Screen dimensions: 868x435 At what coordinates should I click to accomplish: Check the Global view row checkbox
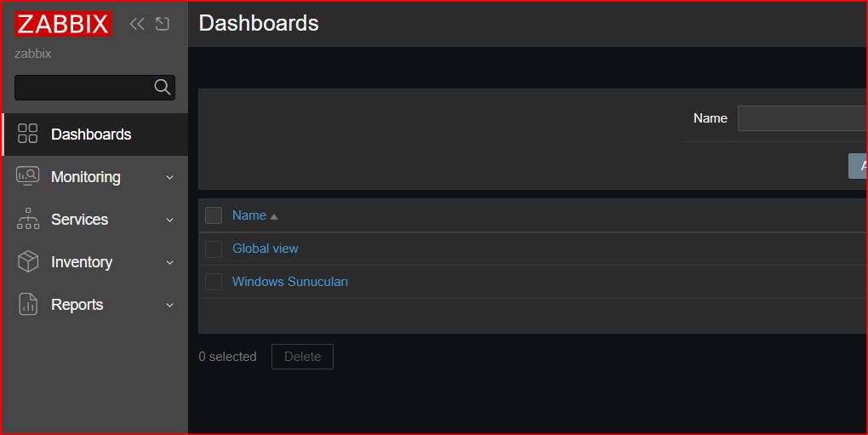(214, 249)
